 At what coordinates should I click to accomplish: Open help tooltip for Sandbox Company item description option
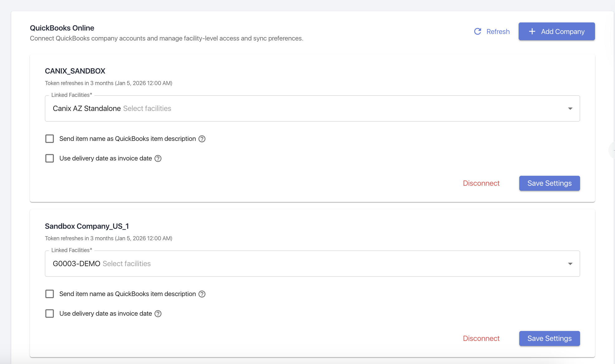202,294
